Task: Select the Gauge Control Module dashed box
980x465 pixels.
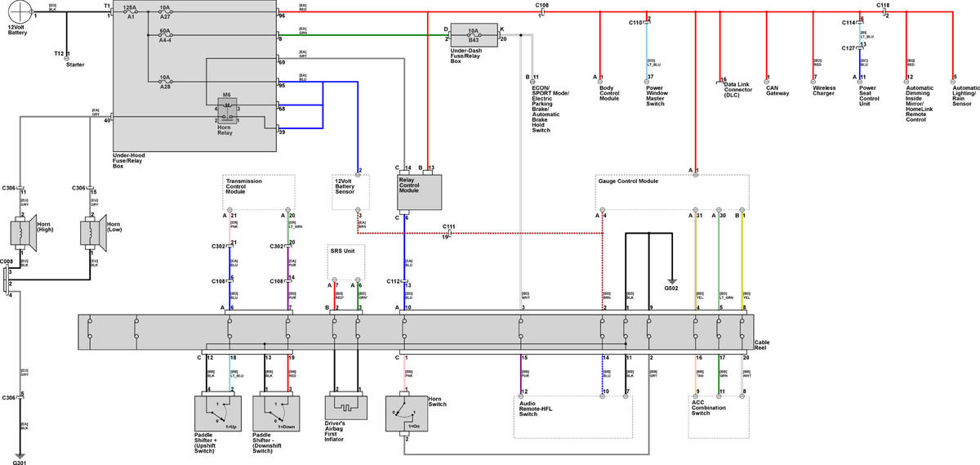Action: (x=673, y=192)
